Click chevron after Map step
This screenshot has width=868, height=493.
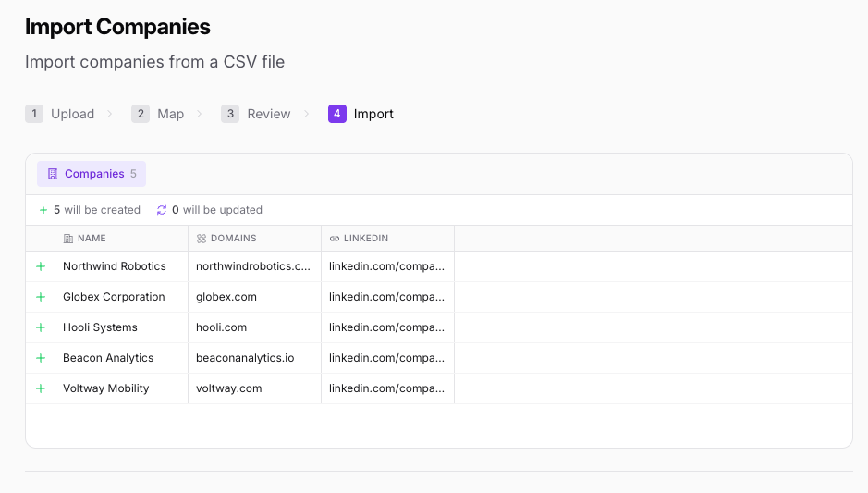pyautogui.click(x=200, y=114)
